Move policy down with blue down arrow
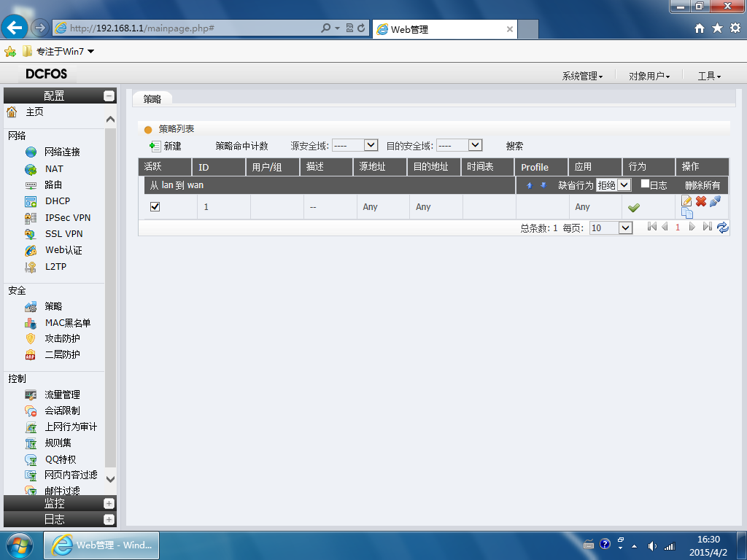Screen dimensions: 747x560 click(543, 185)
